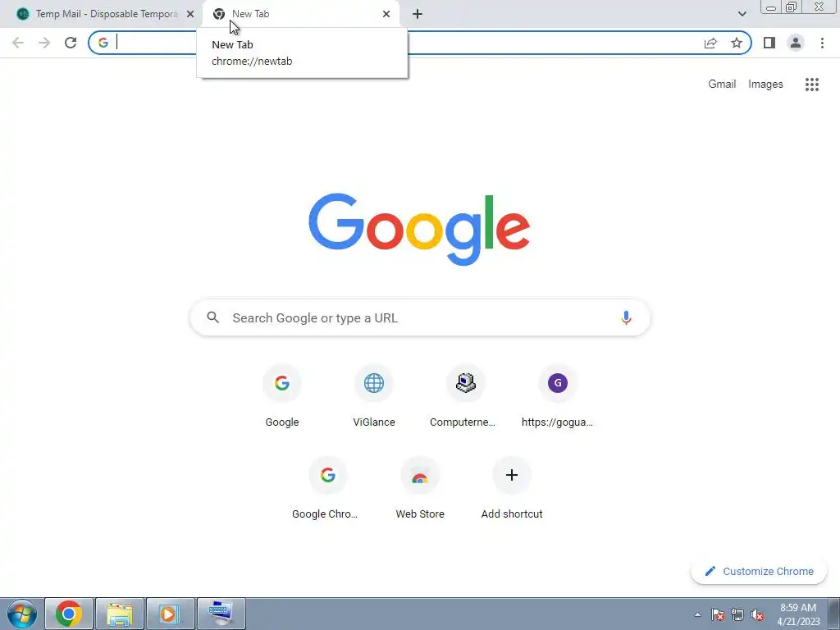The height and width of the screenshot is (630, 840).
Task: Open the side panel icon
Action: (x=769, y=43)
